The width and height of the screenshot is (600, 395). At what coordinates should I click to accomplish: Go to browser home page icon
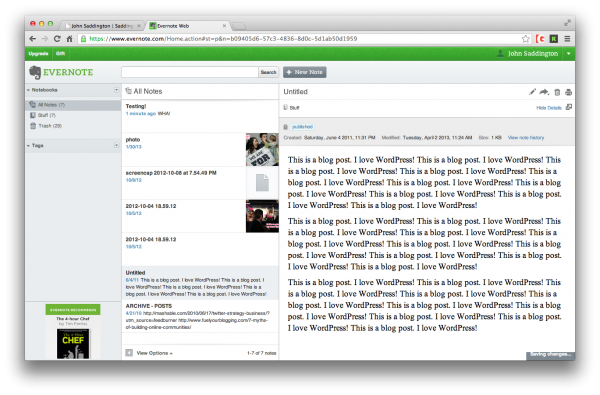tap(69, 39)
